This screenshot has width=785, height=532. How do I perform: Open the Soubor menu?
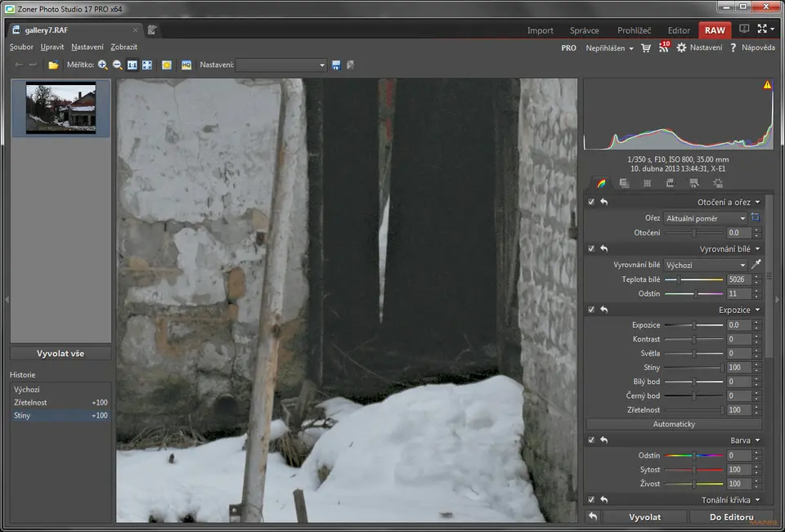coord(21,47)
